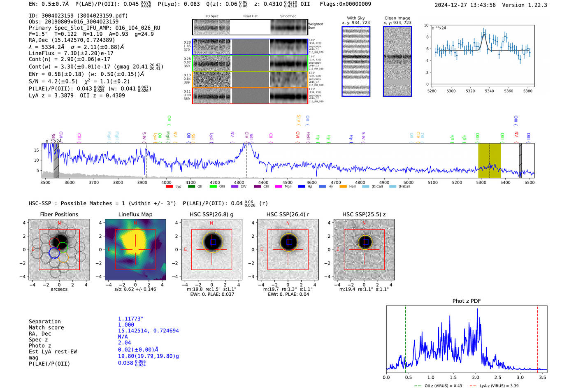This screenshot has width=576, height=392.
Task: Click the Phot z PDF plot
Action: click(467, 339)
